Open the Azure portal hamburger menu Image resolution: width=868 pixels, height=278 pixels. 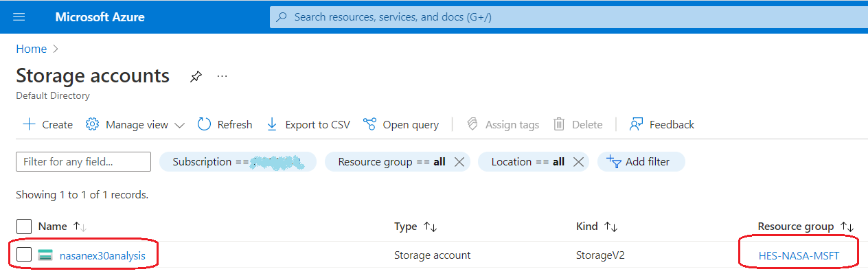point(19,17)
